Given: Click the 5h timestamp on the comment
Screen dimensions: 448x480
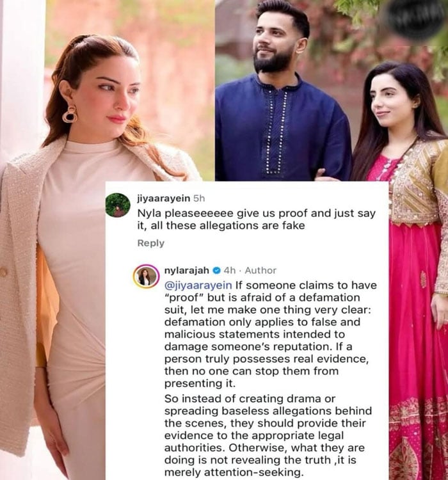Looking at the screenshot, I should pos(199,198).
